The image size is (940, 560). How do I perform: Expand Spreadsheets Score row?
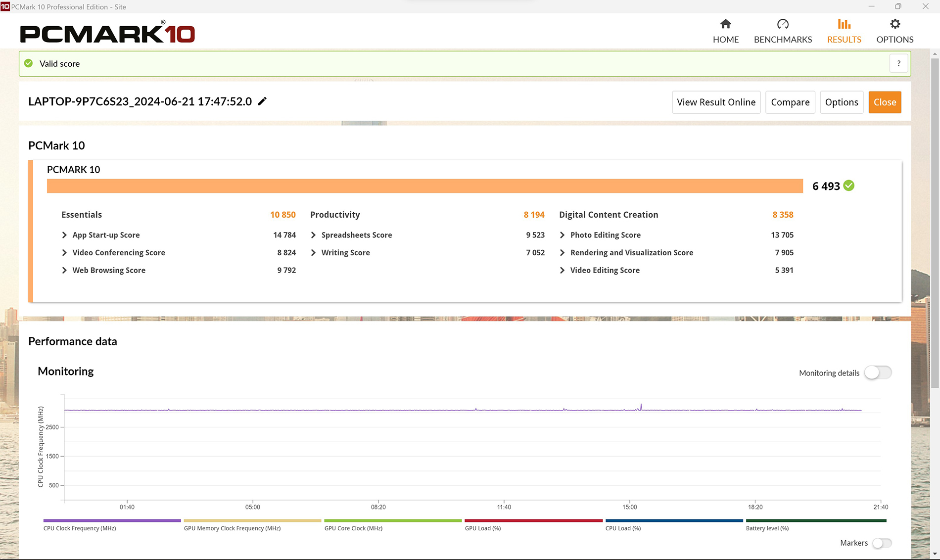(x=313, y=235)
